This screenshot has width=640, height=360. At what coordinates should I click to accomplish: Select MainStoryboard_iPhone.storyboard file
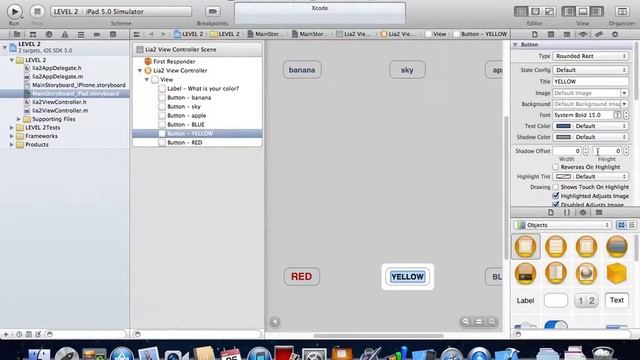pos(79,85)
